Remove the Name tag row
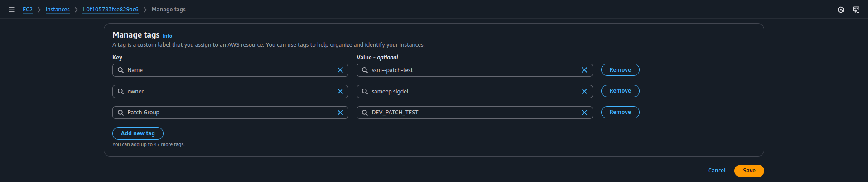 click(x=620, y=70)
